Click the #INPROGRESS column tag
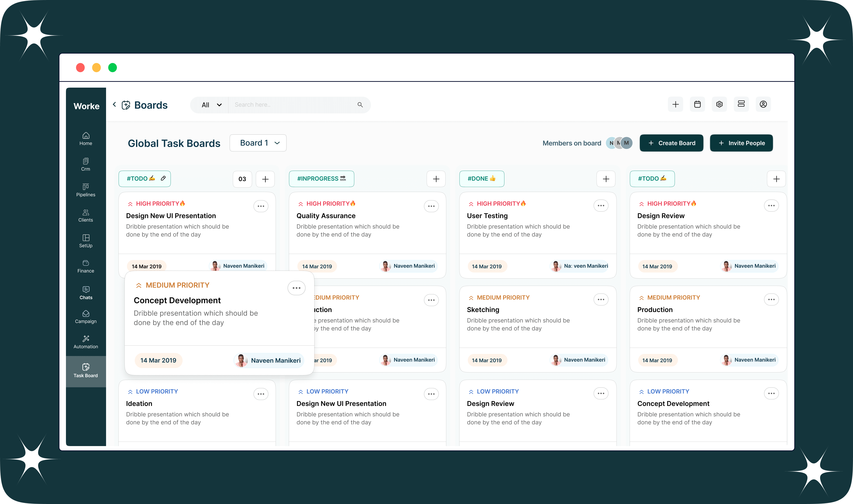The height and width of the screenshot is (504, 853). point(322,179)
